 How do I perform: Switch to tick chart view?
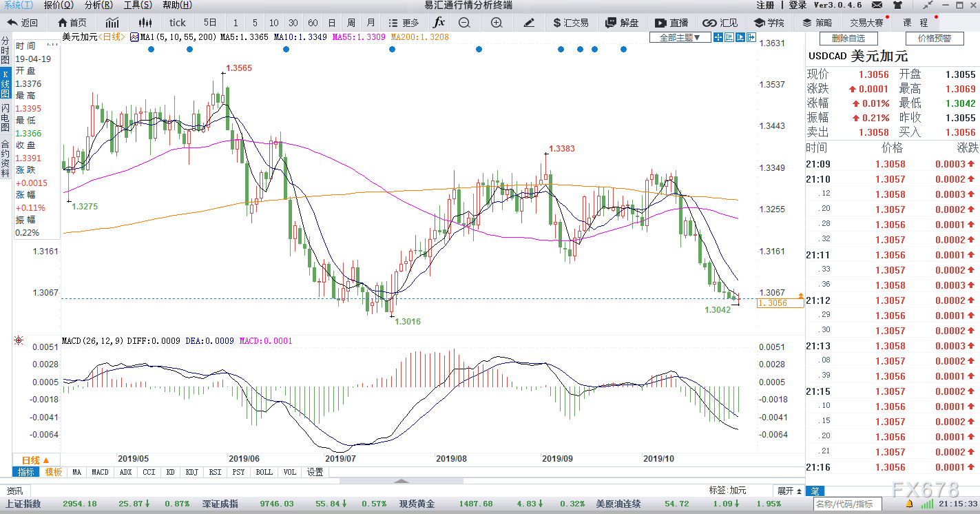tap(178, 23)
